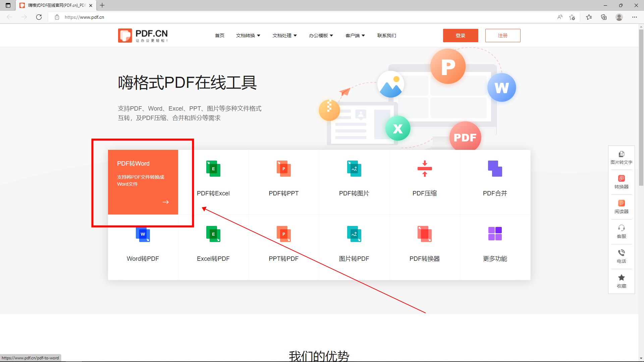
Task: Open the browser profile icon
Action: [x=619, y=17]
